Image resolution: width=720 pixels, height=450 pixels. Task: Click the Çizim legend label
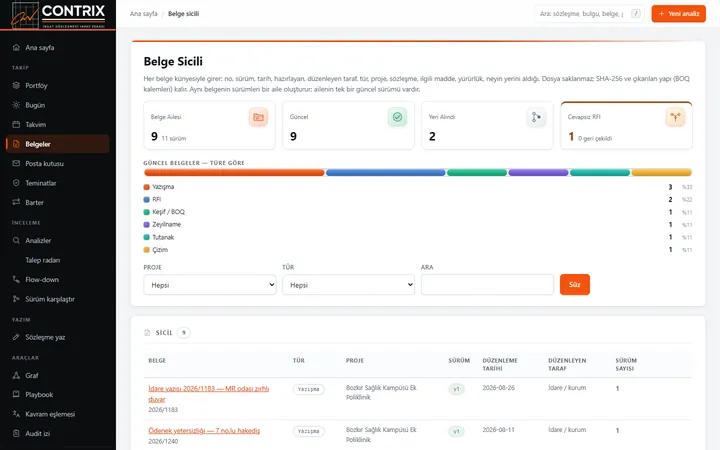160,250
